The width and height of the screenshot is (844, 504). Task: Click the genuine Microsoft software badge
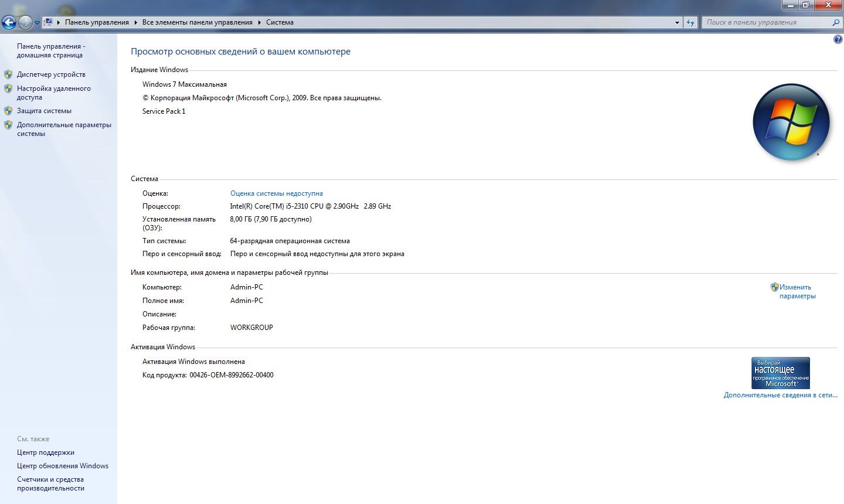pos(781,373)
